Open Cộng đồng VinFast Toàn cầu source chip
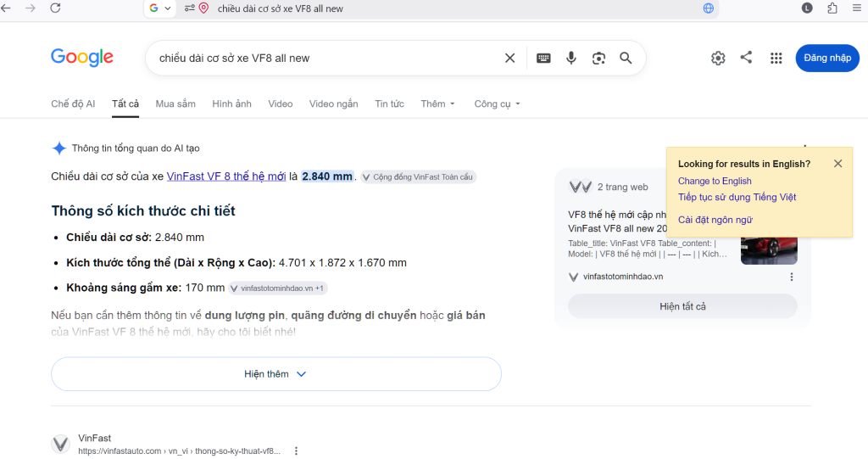868x459 pixels. click(x=419, y=176)
